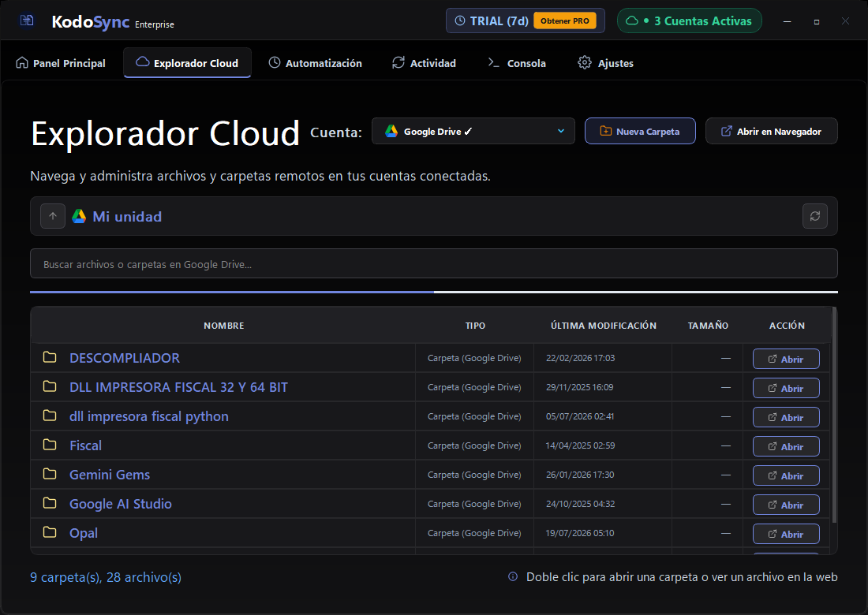Minimize the KodoSync window
The height and width of the screenshot is (615, 868).
(x=788, y=21)
